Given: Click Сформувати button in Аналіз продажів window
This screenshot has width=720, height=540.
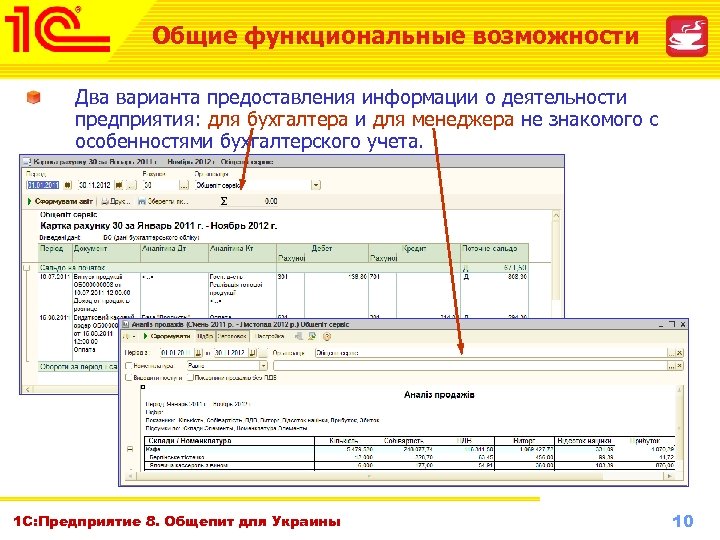Looking at the screenshot, I should click(167, 337).
